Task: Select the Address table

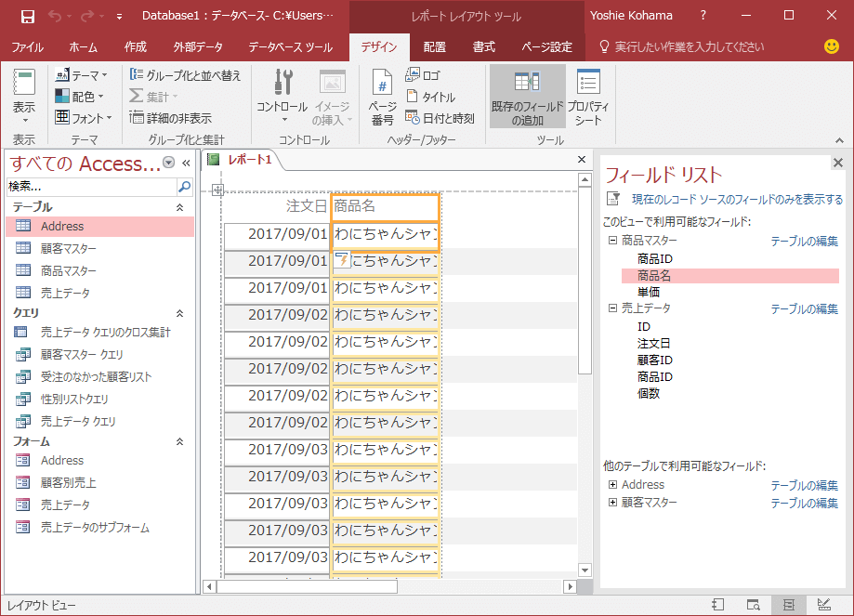Action: (100, 227)
